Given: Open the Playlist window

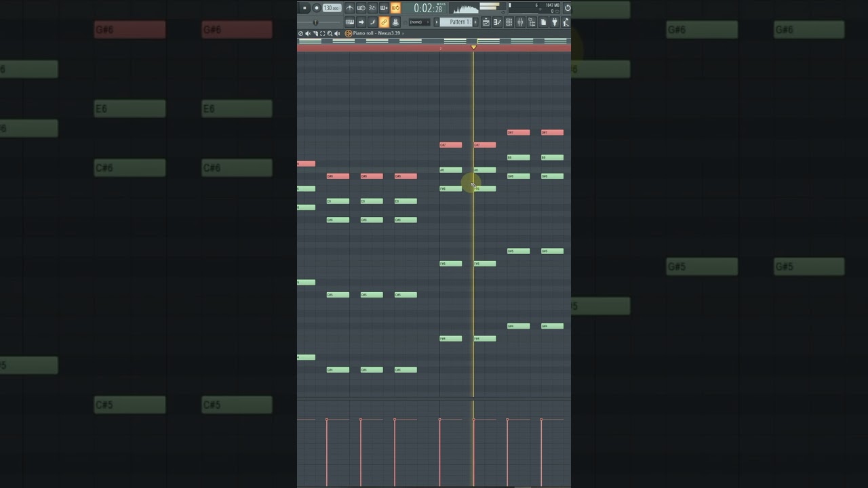Looking at the screenshot, I should [x=486, y=22].
